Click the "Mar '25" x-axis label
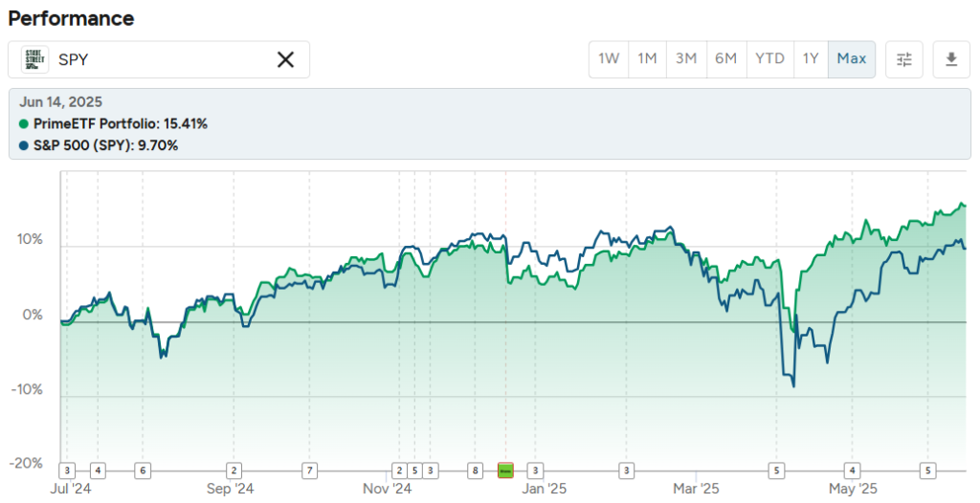 coord(697,489)
